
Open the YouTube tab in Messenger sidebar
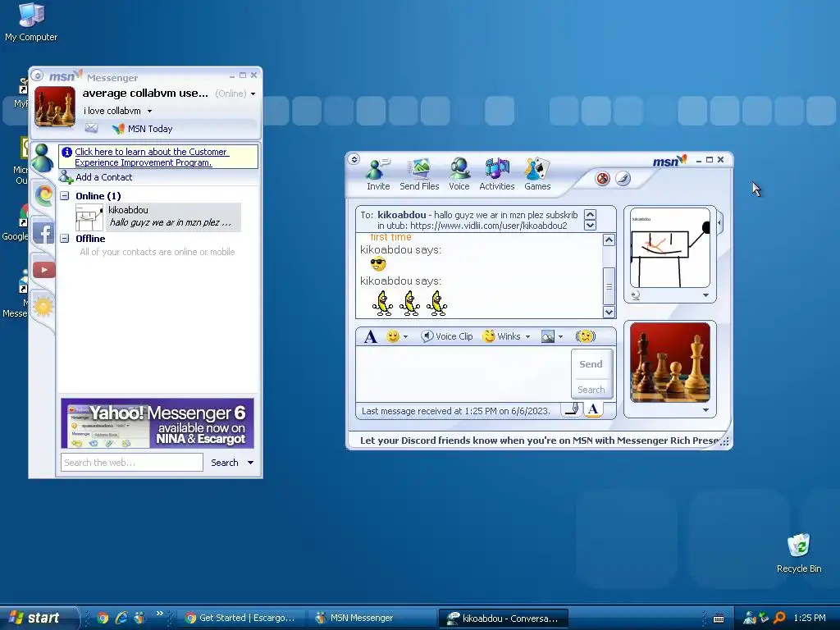tap(43, 269)
